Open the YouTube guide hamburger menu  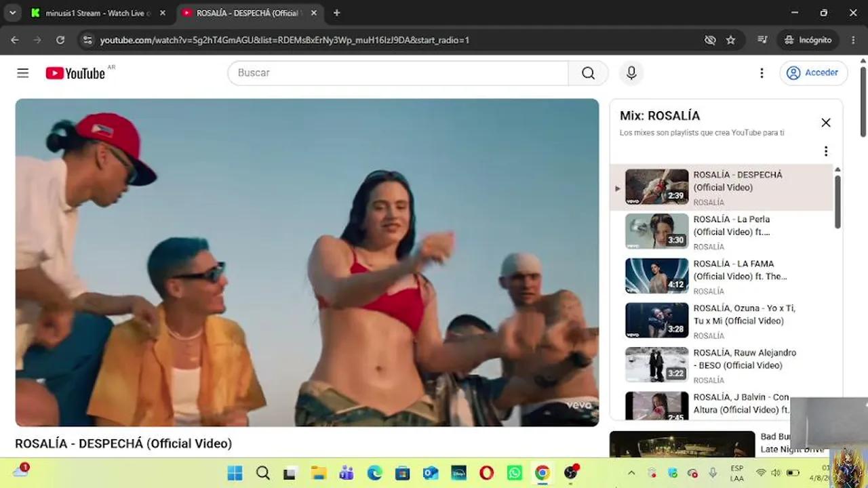click(23, 73)
